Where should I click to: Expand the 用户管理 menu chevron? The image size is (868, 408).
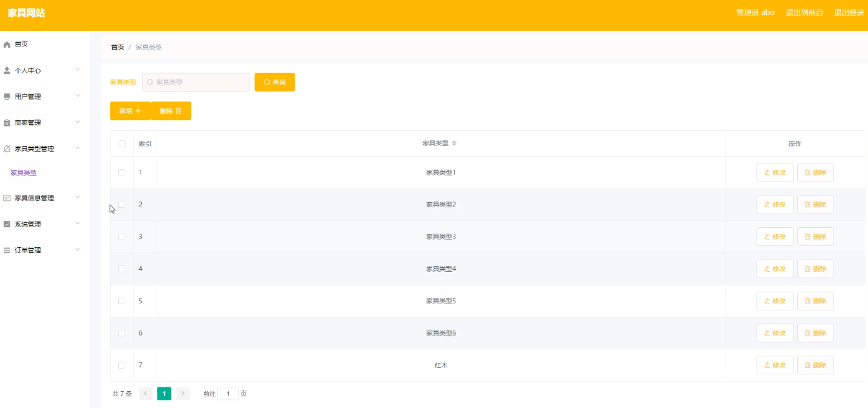[77, 96]
